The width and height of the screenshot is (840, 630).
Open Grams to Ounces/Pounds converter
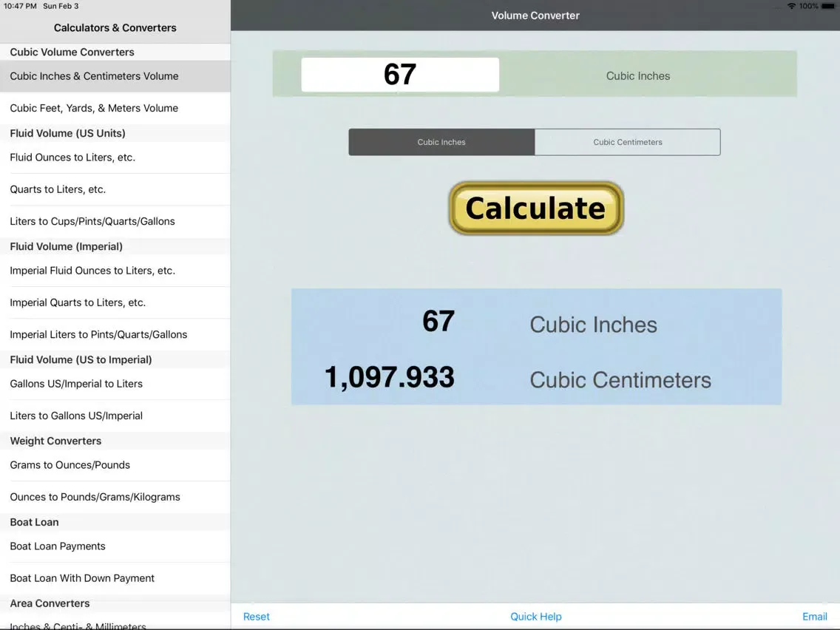pos(115,465)
